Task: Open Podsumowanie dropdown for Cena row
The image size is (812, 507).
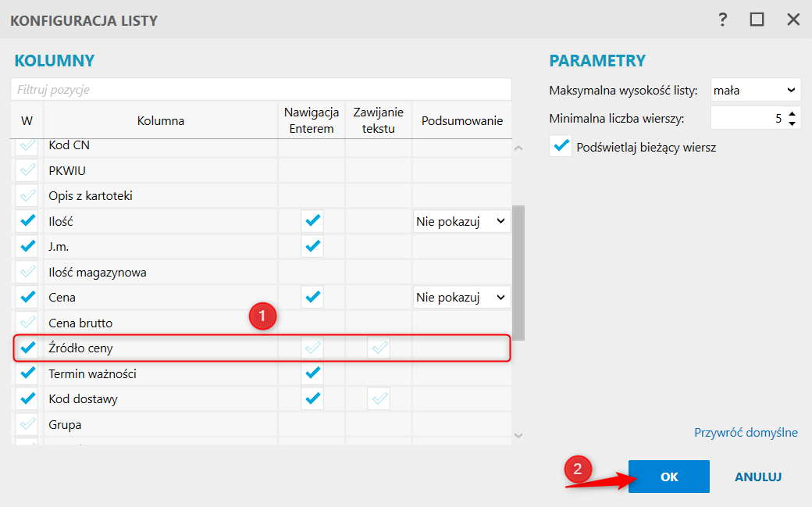Action: [x=462, y=297]
